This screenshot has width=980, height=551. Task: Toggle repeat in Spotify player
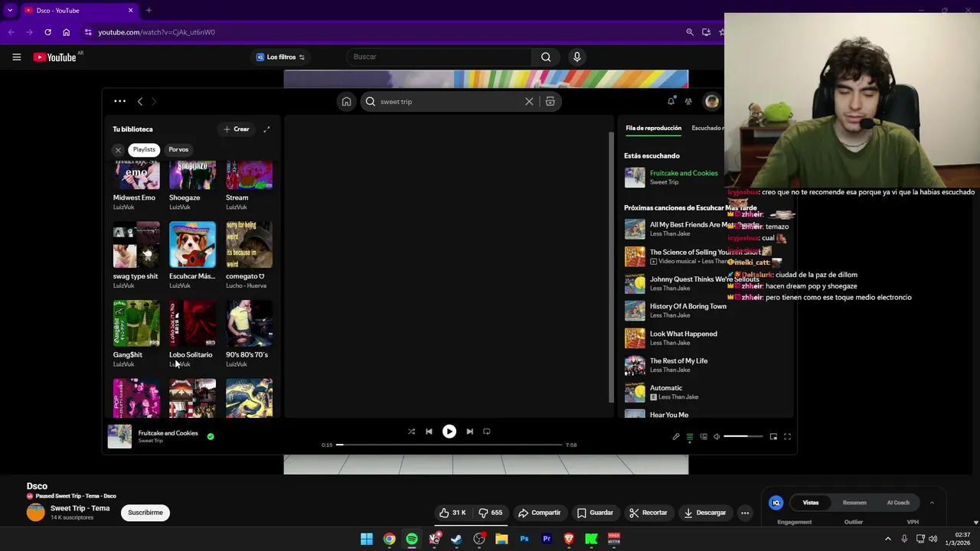point(486,432)
